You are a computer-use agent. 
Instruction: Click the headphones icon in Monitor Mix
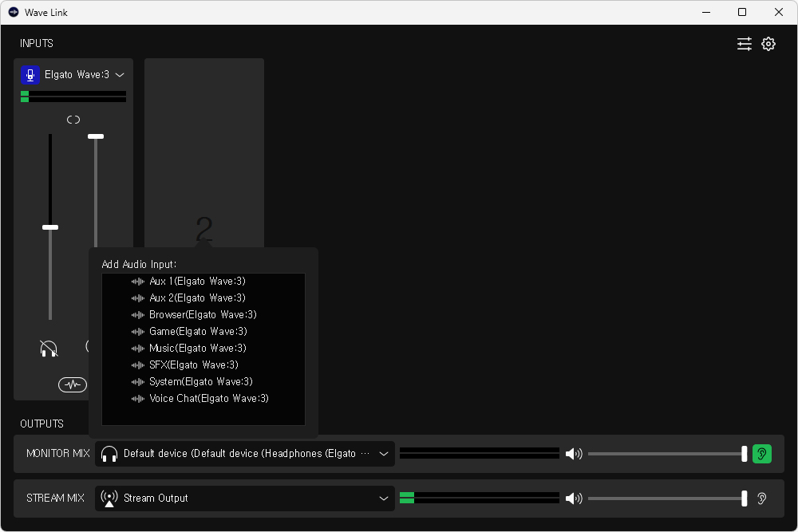click(x=109, y=454)
